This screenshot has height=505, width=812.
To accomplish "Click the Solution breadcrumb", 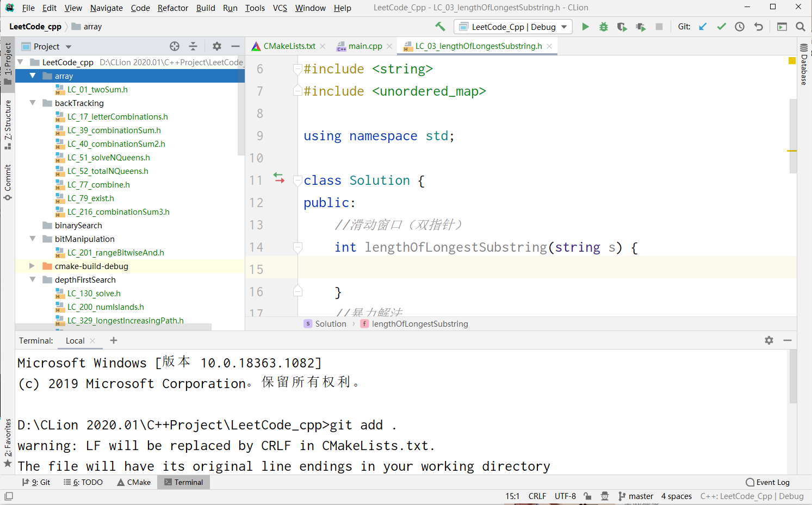I will pos(325,323).
